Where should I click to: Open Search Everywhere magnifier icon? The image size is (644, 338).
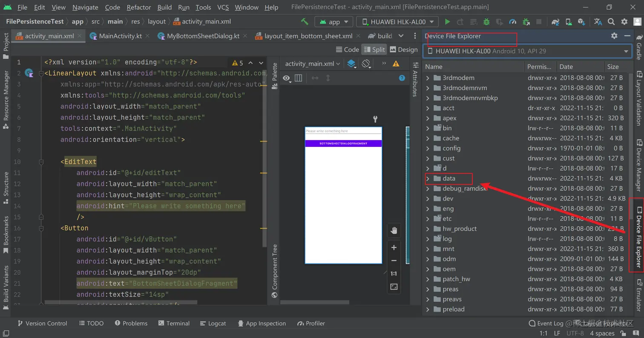coord(611,22)
